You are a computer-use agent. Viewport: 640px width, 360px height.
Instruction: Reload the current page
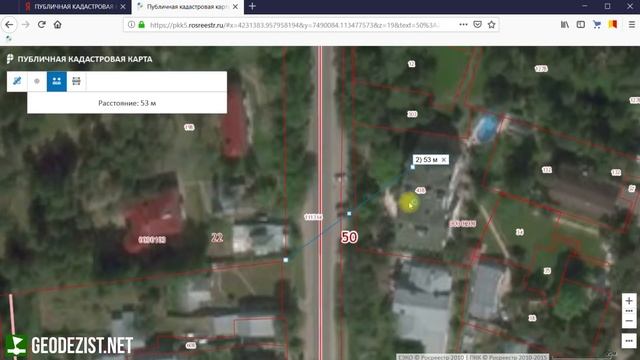click(x=42, y=24)
